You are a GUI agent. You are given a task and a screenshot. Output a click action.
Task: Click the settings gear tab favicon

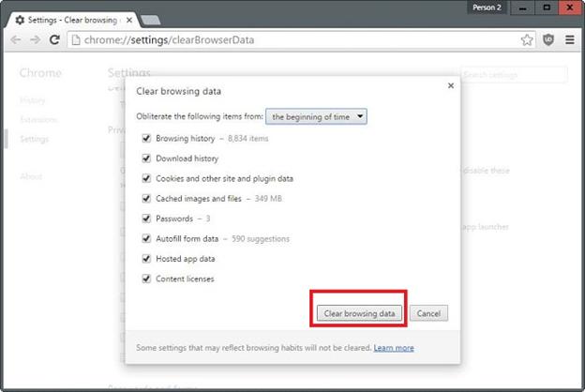[x=20, y=20]
